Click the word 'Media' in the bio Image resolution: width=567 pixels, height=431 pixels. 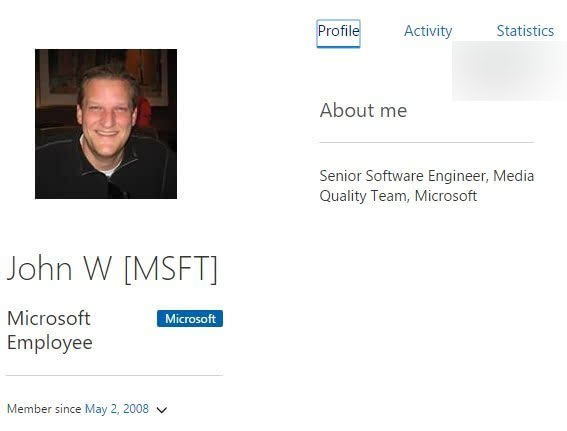click(x=513, y=176)
